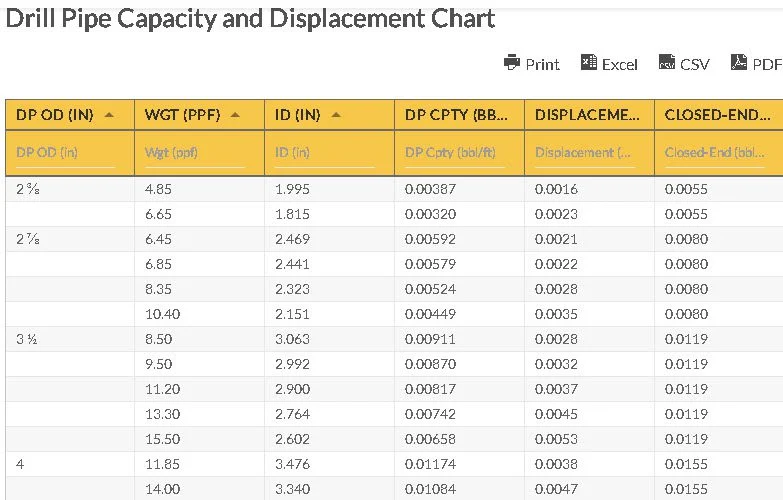Click closed-end value 0.0155 in 11.85 row
Screen dimensions: 783x500
coord(686,464)
